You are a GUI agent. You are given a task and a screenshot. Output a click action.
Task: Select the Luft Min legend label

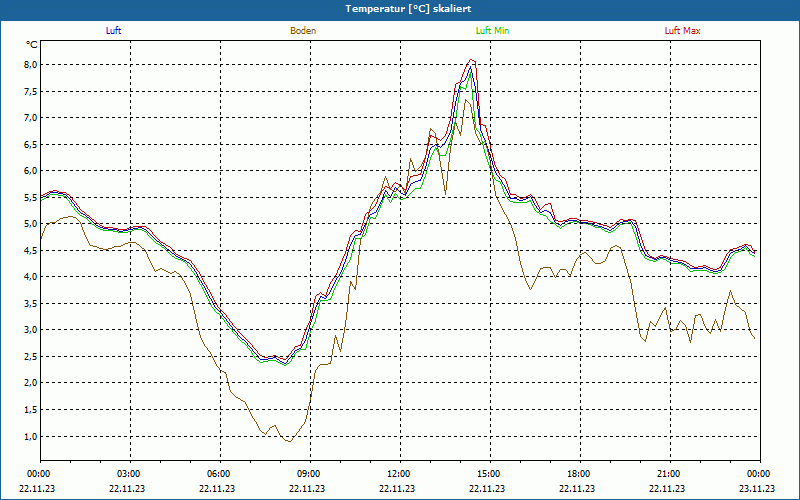click(492, 31)
